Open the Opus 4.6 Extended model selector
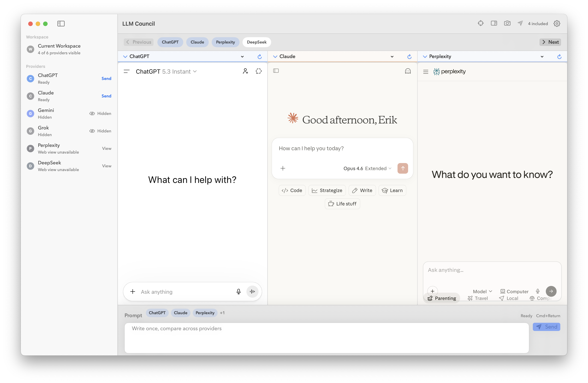The width and height of the screenshot is (588, 383). coord(367,168)
